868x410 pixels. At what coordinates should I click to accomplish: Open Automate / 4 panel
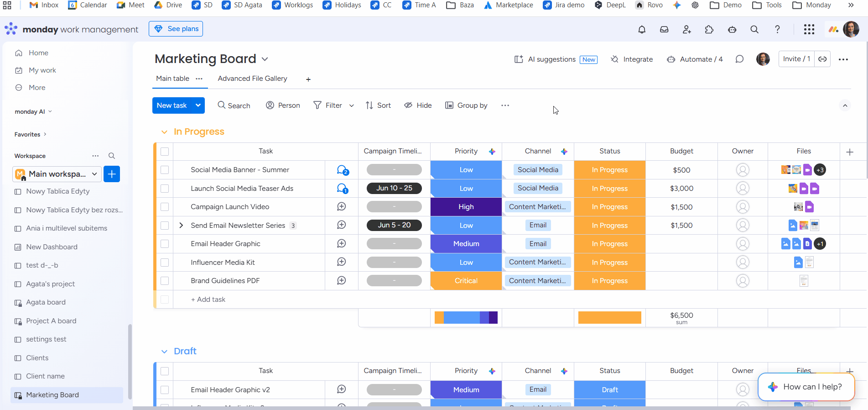(x=695, y=59)
